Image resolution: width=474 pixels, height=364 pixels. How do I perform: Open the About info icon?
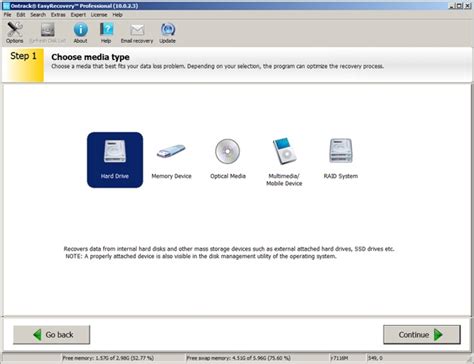click(80, 32)
